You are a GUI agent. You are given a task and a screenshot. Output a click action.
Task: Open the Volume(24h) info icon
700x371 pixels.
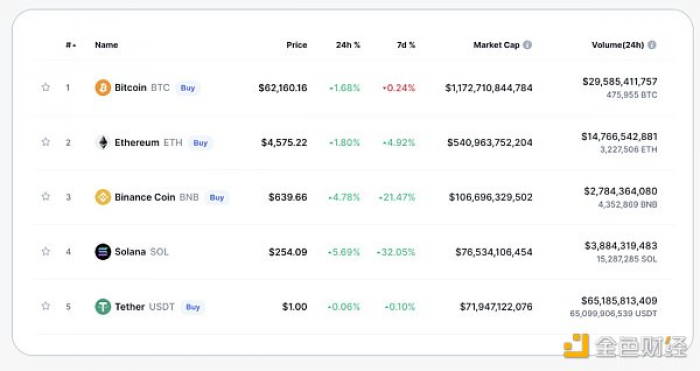[x=652, y=45]
